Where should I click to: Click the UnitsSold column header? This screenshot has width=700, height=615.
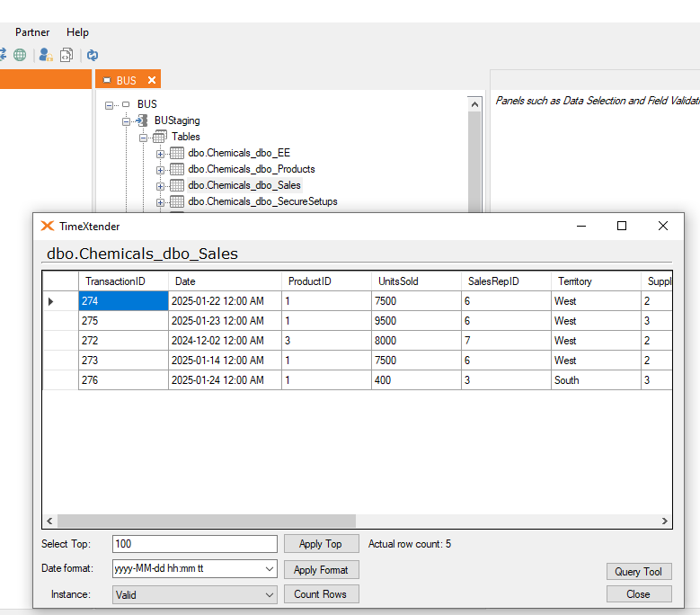tap(416, 281)
